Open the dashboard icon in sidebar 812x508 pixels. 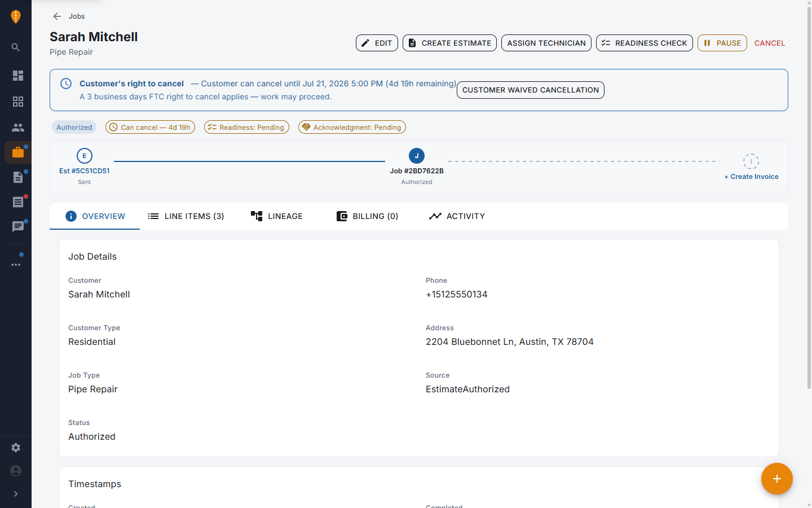18,76
